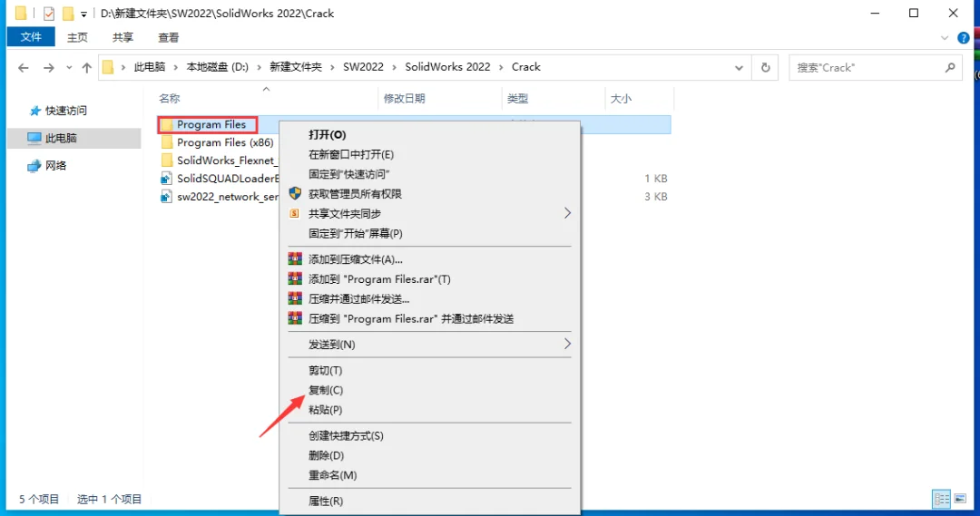Choose 添加到压缩文件(A)...
This screenshot has width=980, height=516.
pyautogui.click(x=429, y=259)
